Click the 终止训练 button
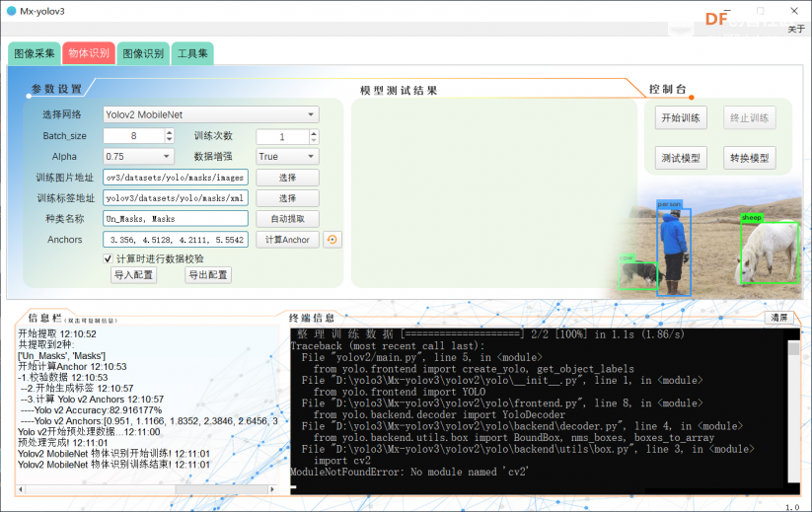Image resolution: width=812 pixels, height=512 pixels. click(x=749, y=118)
